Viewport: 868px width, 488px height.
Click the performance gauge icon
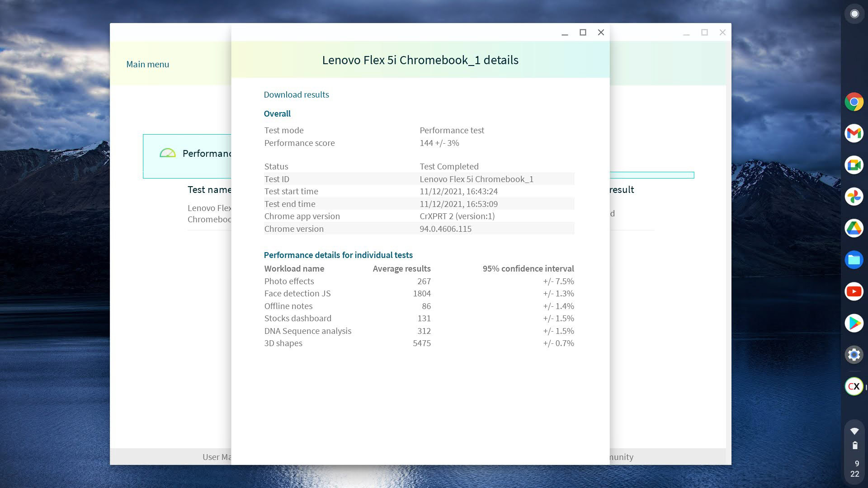tap(167, 154)
